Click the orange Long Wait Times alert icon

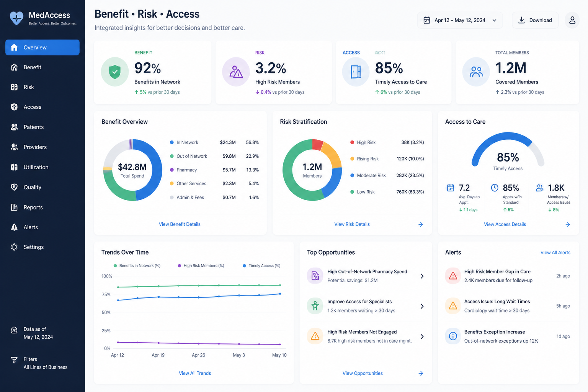453,306
